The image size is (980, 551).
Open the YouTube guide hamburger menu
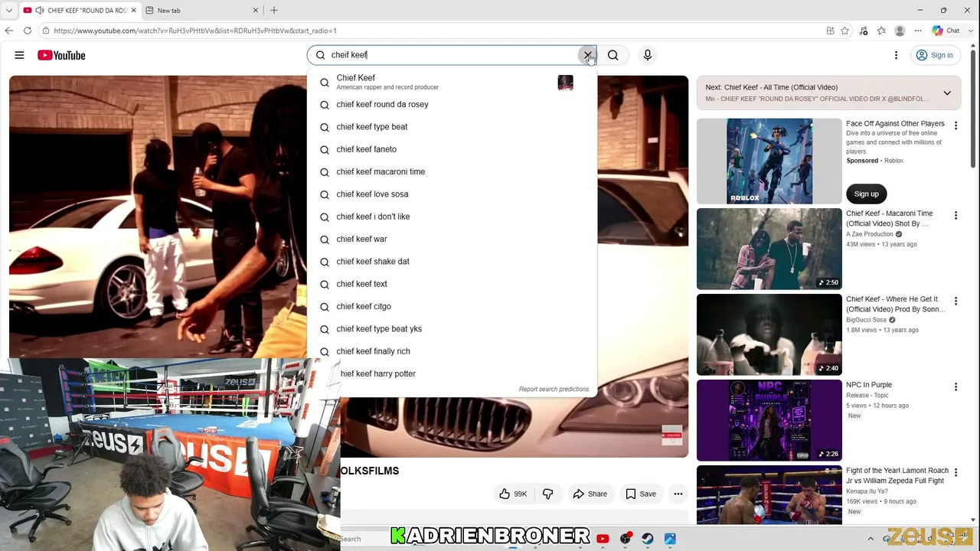tap(19, 55)
